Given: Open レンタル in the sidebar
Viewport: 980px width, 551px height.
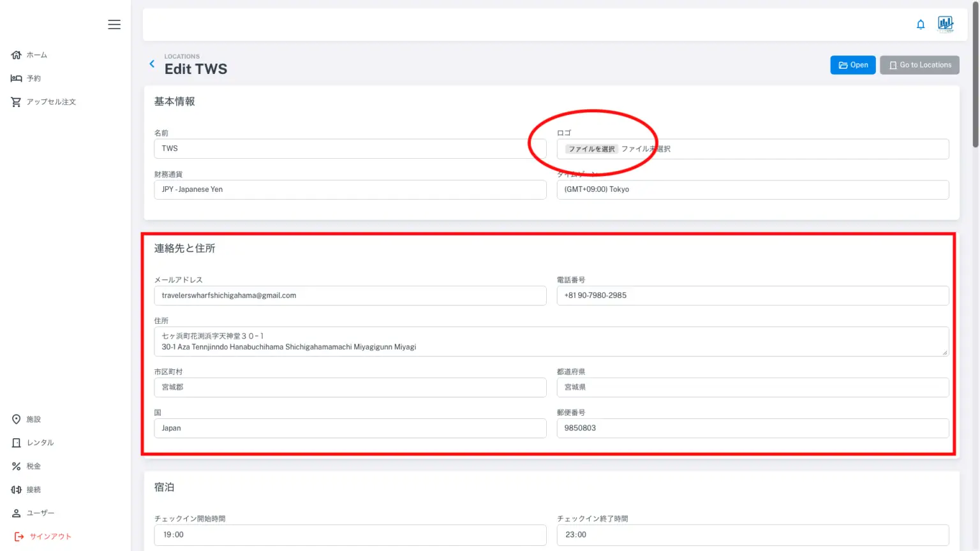Looking at the screenshot, I should point(40,443).
